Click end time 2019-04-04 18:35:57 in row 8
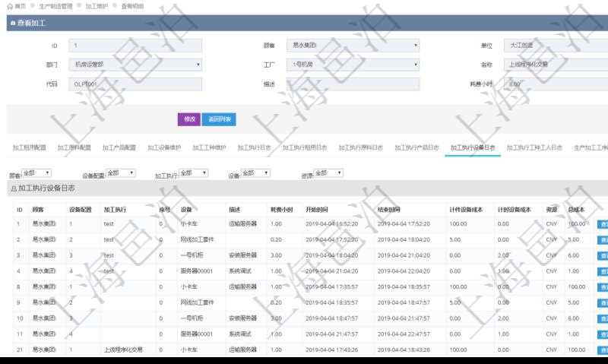This screenshot has width=608, height=364. pyautogui.click(x=404, y=286)
